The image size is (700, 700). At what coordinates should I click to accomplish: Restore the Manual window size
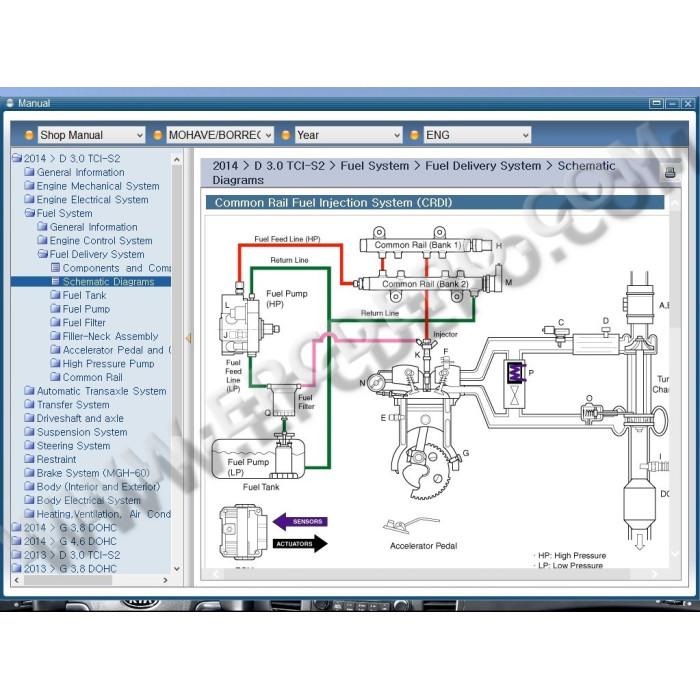click(x=656, y=103)
